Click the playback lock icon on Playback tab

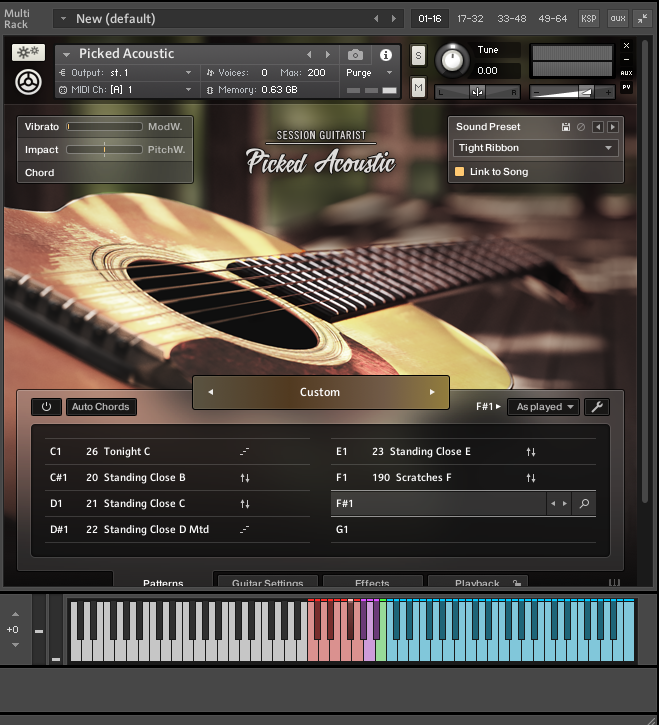pyautogui.click(x=517, y=584)
